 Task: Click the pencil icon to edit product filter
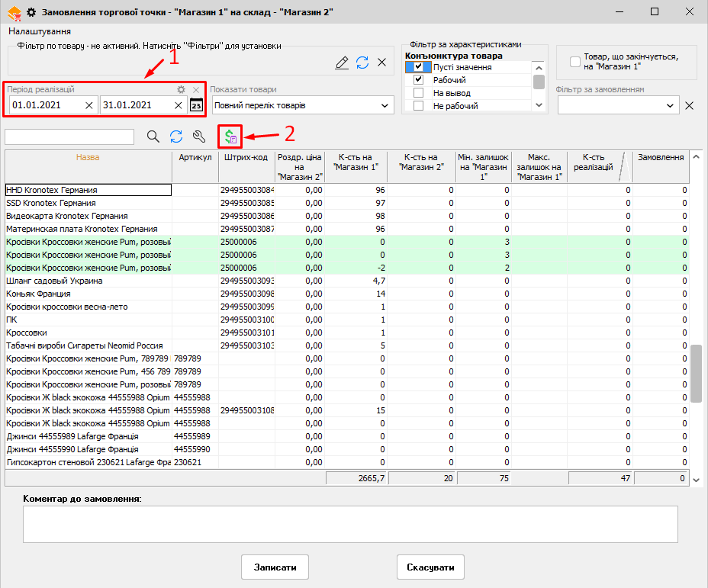(342, 63)
